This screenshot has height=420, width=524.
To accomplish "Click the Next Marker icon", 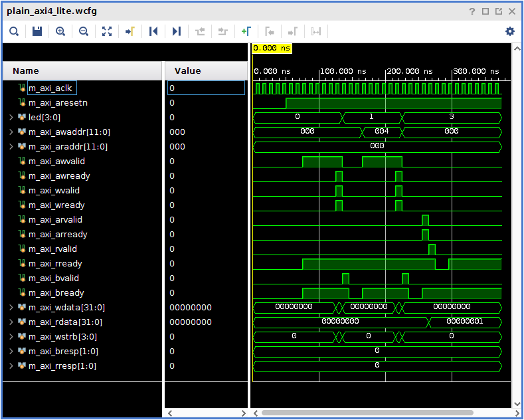I will tap(293, 31).
